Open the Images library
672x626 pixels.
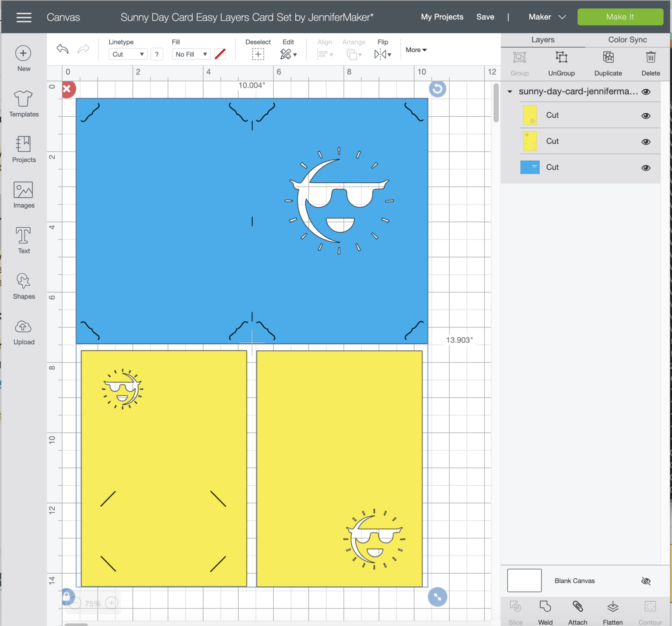tap(24, 195)
